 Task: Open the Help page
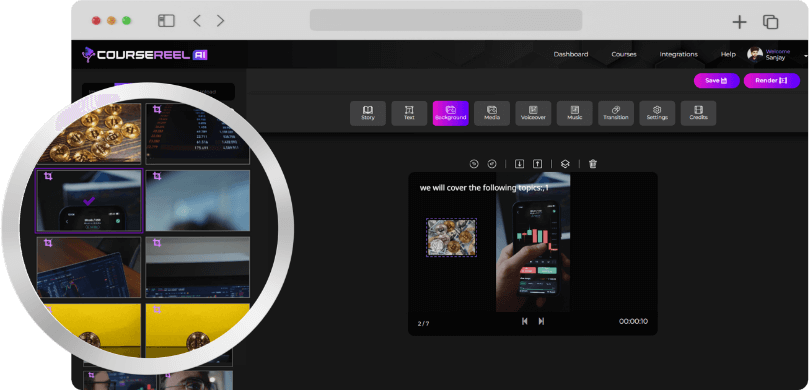(728, 54)
